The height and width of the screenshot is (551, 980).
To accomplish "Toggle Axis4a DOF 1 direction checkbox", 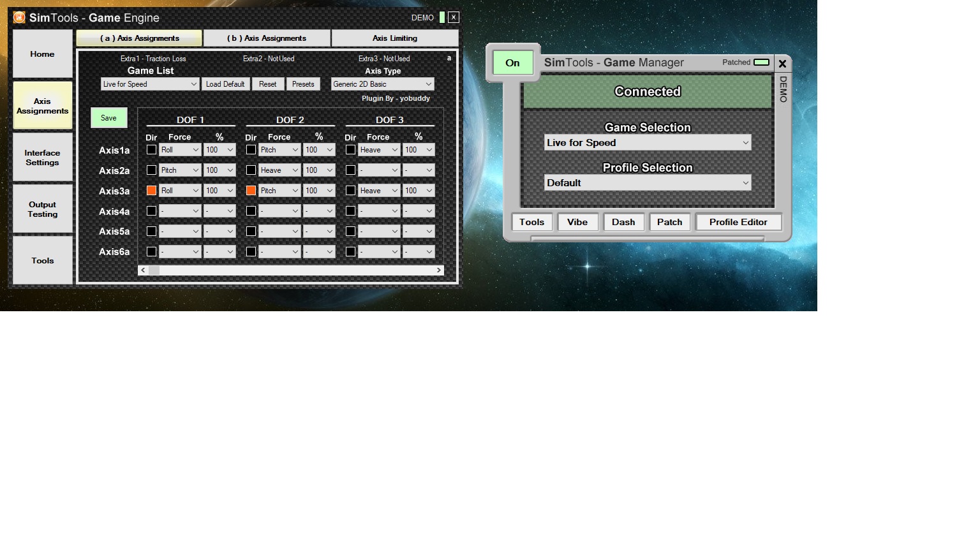I will 151,211.
